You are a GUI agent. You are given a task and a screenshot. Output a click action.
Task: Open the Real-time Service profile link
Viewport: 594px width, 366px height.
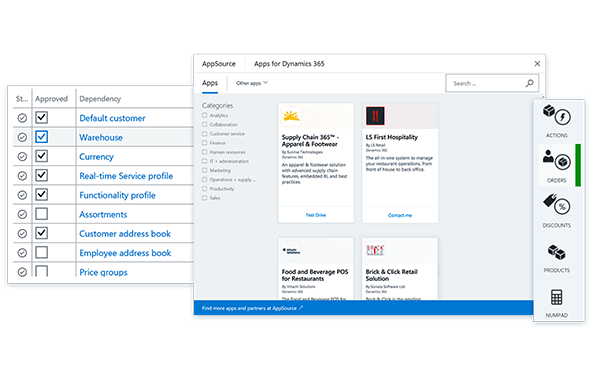[x=126, y=176]
